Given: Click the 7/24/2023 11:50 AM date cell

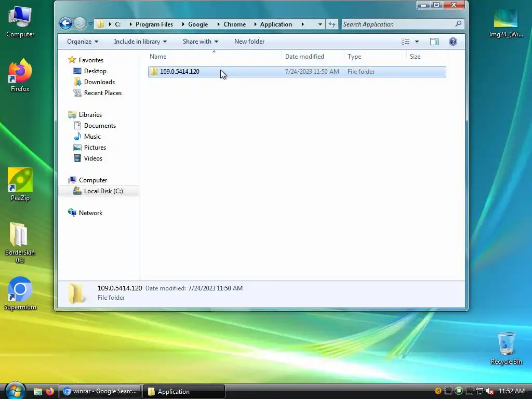Looking at the screenshot, I should tap(312, 72).
